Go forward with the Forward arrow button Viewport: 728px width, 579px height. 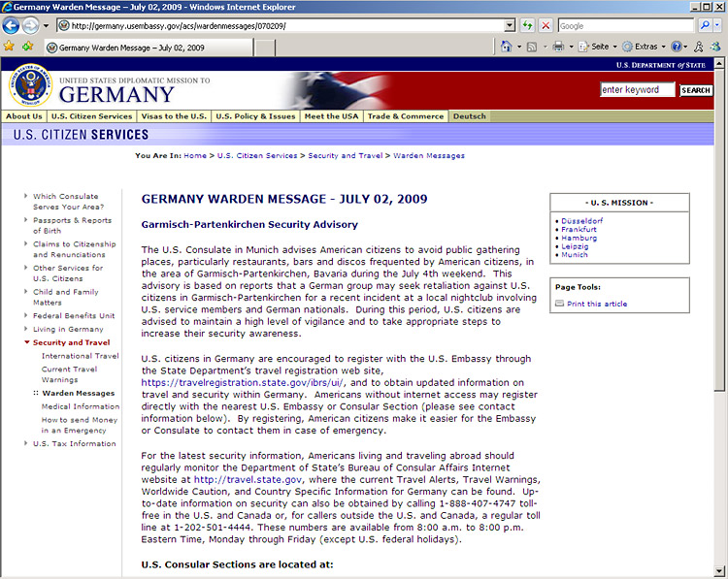(x=31, y=25)
